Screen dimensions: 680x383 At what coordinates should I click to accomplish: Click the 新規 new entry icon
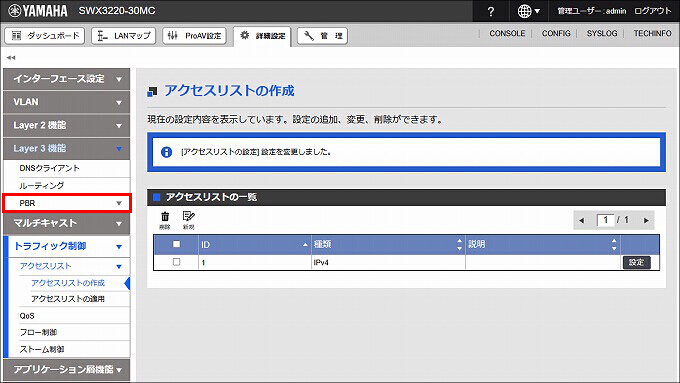coord(189,220)
